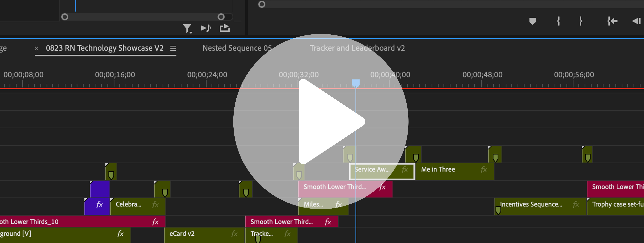Image resolution: width=644 pixels, height=243 pixels.
Task: Click the ruler at timecode 00;00;48;00
Action: tap(482, 74)
